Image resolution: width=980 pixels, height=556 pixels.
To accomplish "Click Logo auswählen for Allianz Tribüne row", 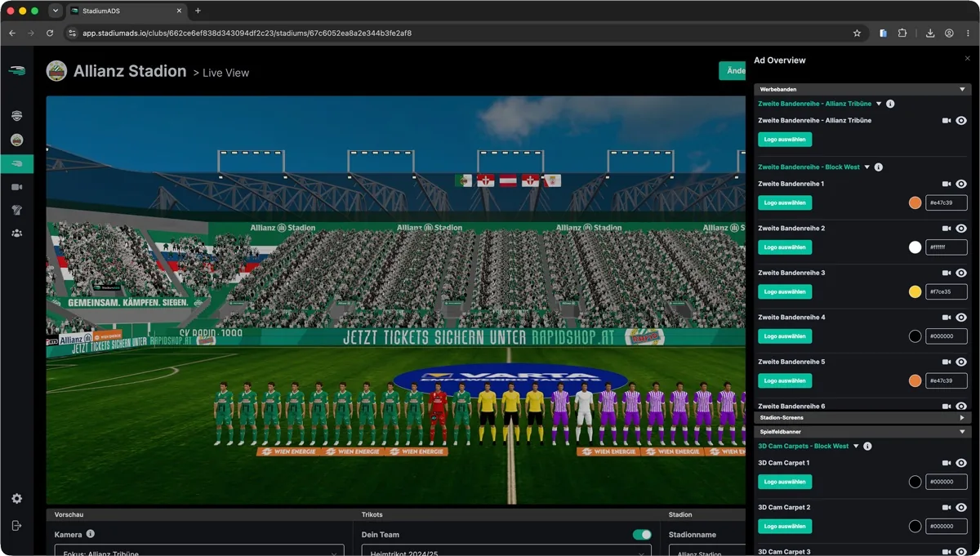I will pos(785,140).
